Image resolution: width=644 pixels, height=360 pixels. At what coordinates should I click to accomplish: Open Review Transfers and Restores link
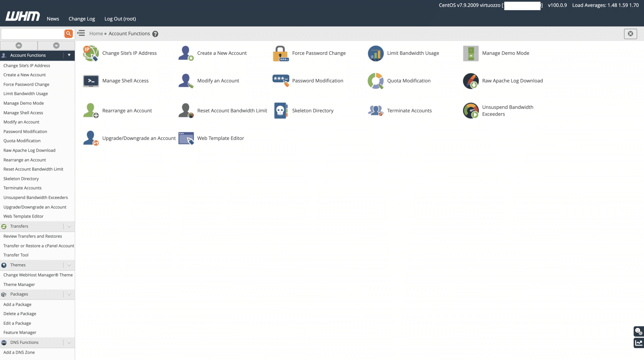(33, 236)
